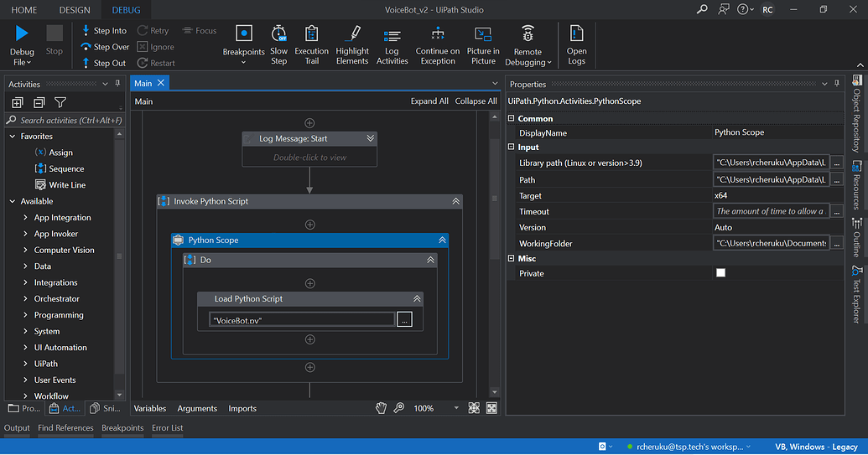This screenshot has width=868, height=455.
Task: Switch to the DESIGN ribbon tab
Action: 75,10
